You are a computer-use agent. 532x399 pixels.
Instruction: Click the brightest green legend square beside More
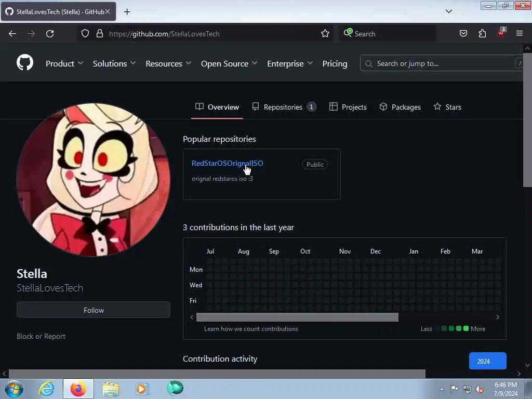click(466, 328)
